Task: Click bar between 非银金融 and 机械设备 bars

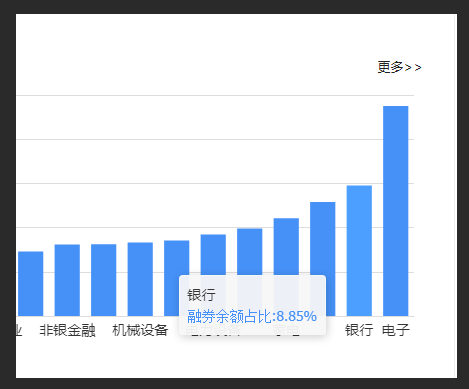Action: [x=104, y=280]
